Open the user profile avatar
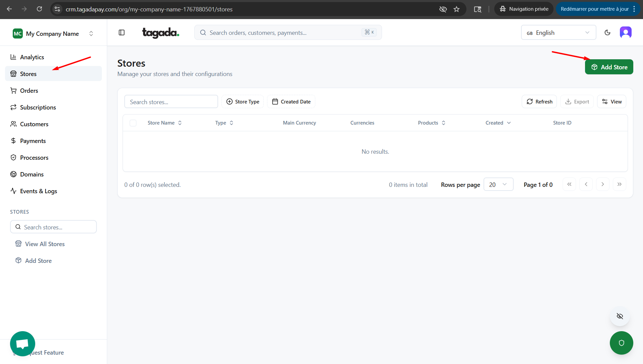 click(x=625, y=32)
